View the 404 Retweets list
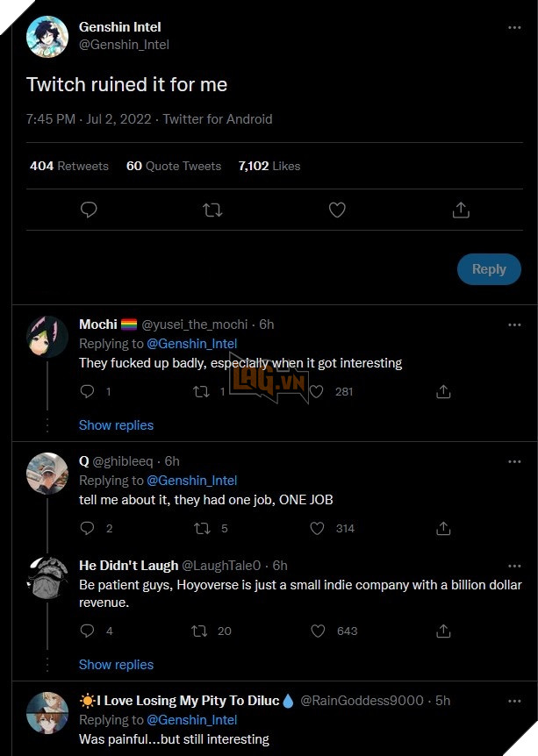 click(69, 166)
